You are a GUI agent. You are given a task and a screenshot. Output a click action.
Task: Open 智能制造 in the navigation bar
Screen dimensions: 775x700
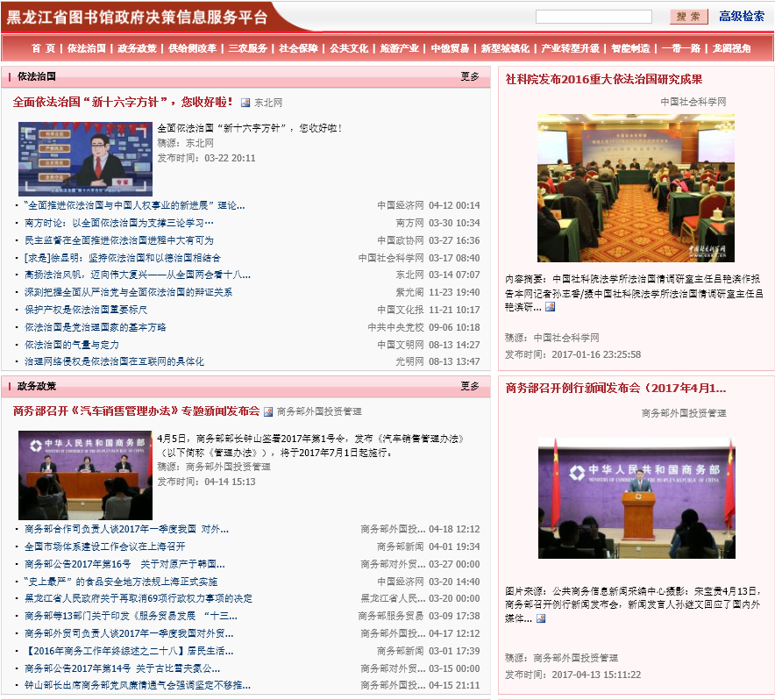[x=630, y=48]
